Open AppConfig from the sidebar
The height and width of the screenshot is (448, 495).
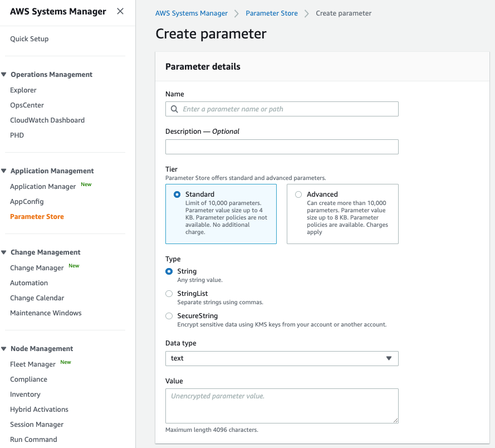coord(26,201)
